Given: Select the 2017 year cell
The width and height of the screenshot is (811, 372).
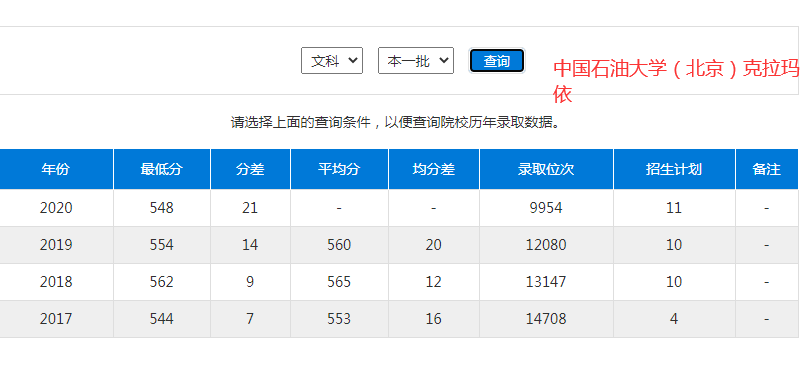Looking at the screenshot, I should [56, 319].
